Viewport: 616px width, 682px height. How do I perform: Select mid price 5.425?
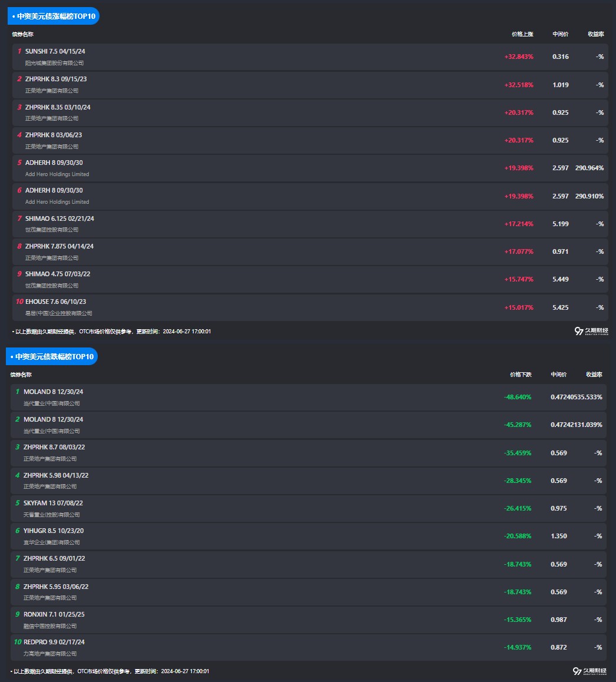560,307
